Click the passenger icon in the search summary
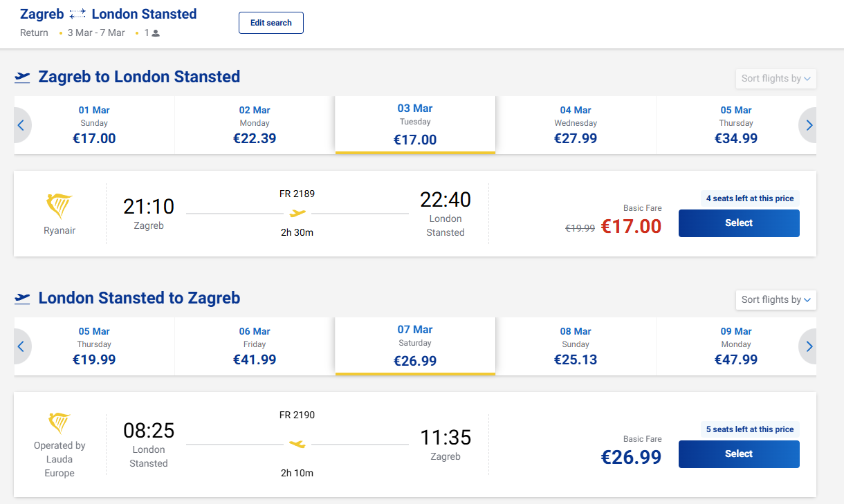Screen dimensions: 844x504 pyautogui.click(x=156, y=33)
